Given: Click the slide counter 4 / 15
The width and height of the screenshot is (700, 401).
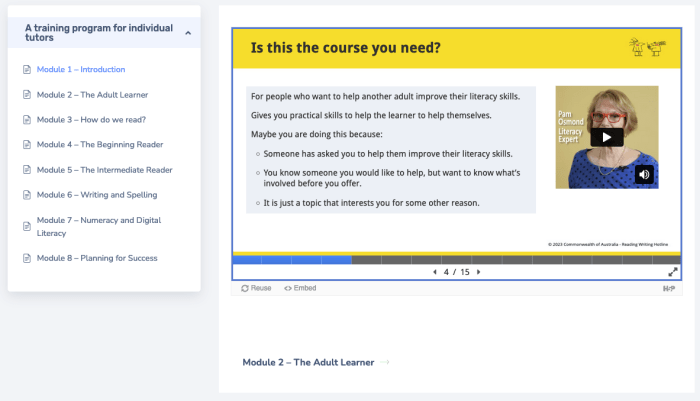Looking at the screenshot, I should [456, 272].
